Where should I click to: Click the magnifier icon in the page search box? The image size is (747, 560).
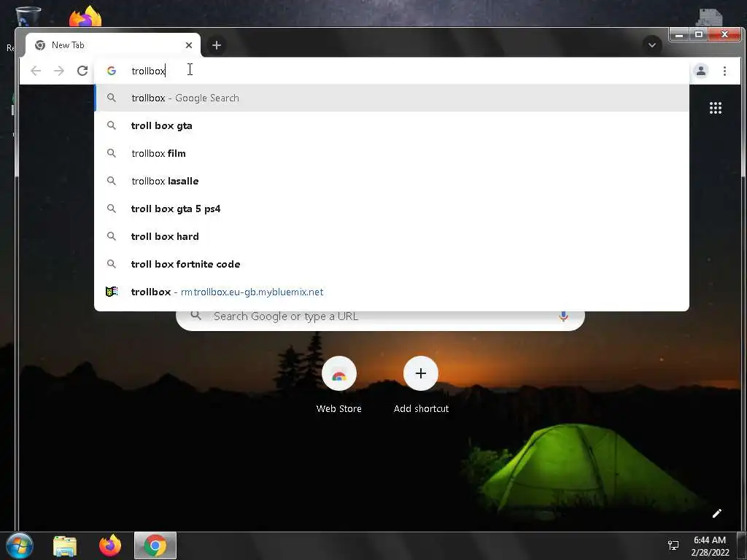click(x=196, y=316)
